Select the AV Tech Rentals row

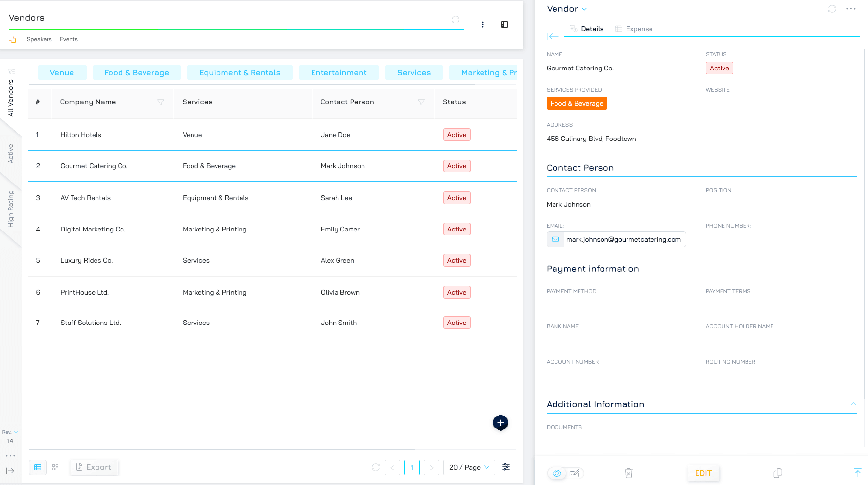pos(85,198)
